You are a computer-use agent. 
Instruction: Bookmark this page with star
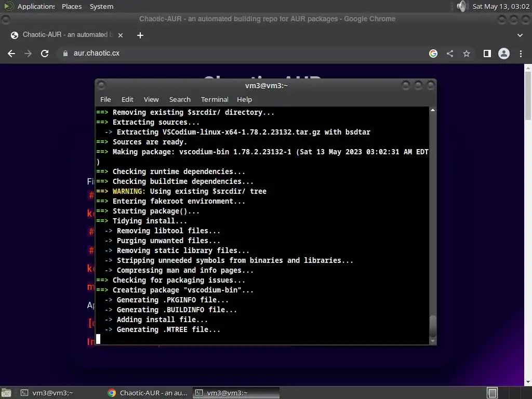pyautogui.click(x=467, y=54)
